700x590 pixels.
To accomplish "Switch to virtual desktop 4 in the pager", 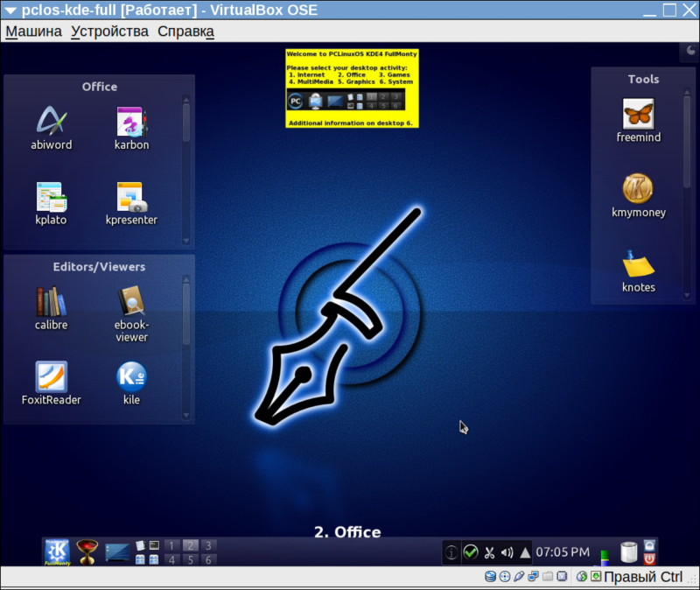I will tap(171, 559).
